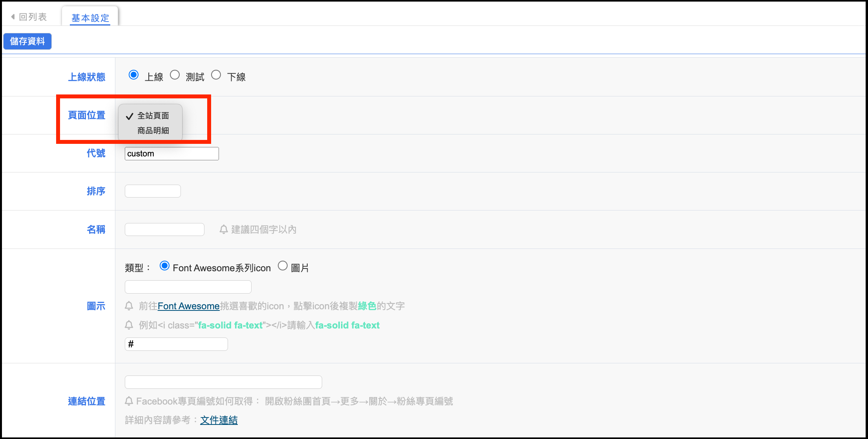Image resolution: width=868 pixels, height=439 pixels.
Task: Open the 基本設定 tab
Action: pyautogui.click(x=90, y=18)
